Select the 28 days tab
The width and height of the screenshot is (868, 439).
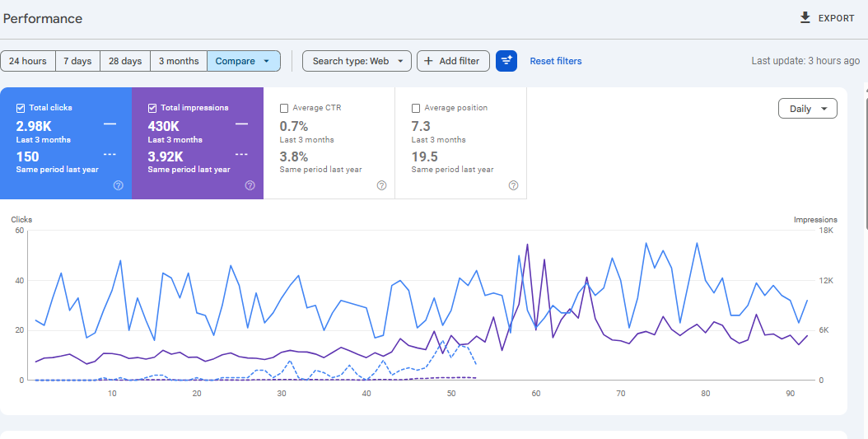coord(125,61)
